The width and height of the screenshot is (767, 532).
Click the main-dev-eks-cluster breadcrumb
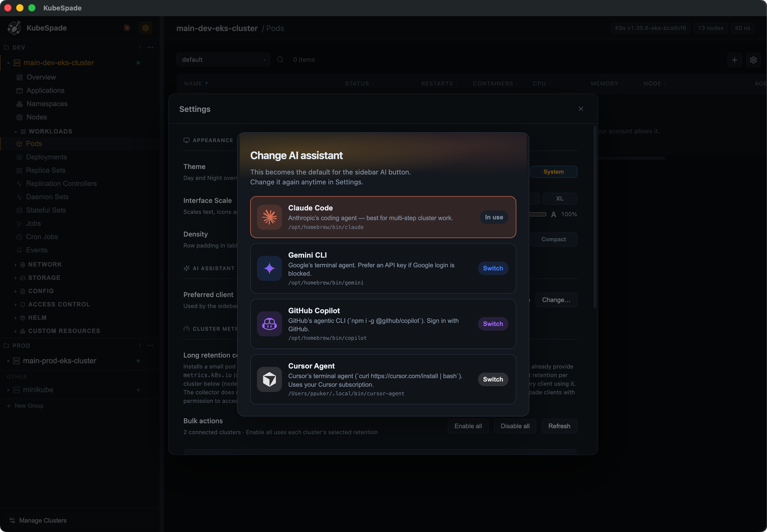(217, 28)
